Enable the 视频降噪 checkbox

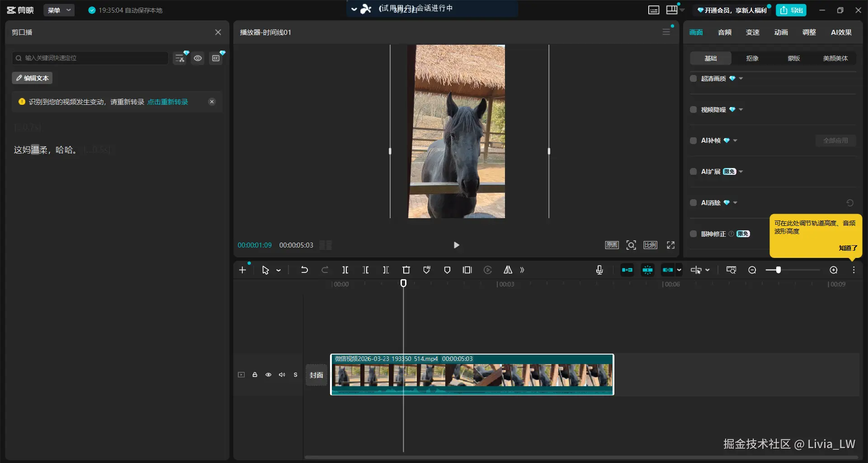tap(693, 110)
